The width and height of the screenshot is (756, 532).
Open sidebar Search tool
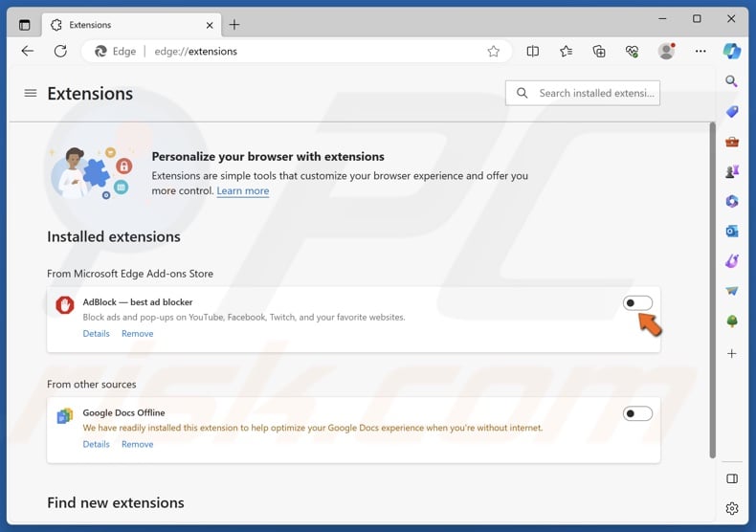[x=731, y=81]
